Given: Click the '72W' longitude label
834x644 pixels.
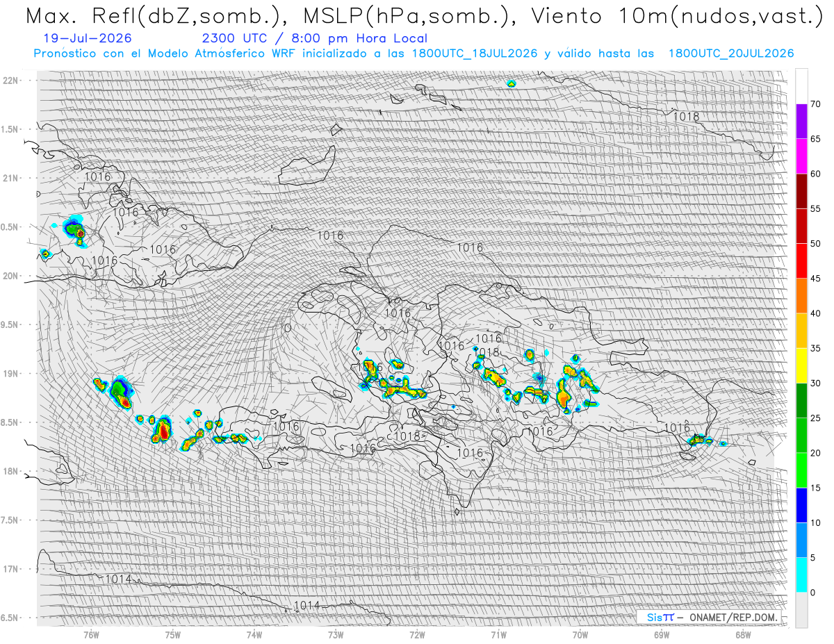Looking at the screenshot, I should 417,634.
